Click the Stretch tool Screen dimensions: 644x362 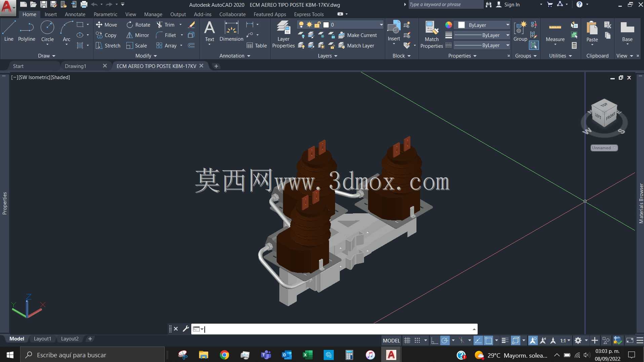(108, 45)
